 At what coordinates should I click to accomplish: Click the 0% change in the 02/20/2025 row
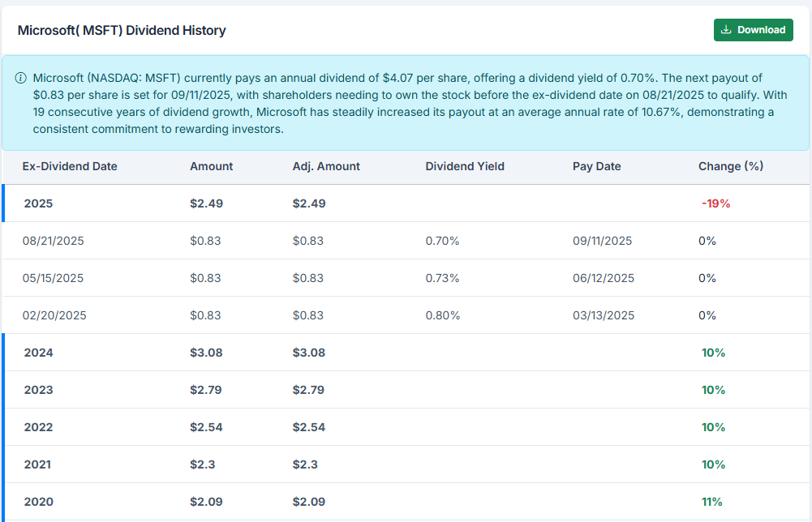[707, 315]
